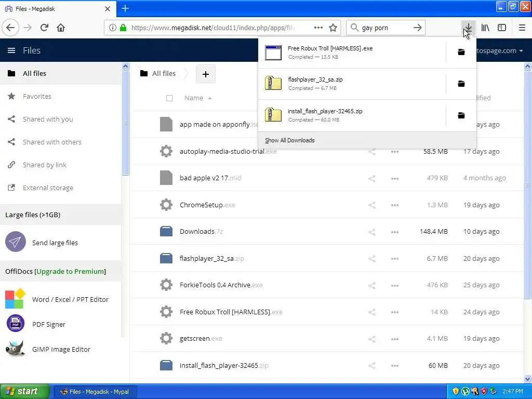Viewport: 532px width, 399px height.
Task: Open more actions for flashplayer_32_sa.zip row
Action: pos(395,259)
